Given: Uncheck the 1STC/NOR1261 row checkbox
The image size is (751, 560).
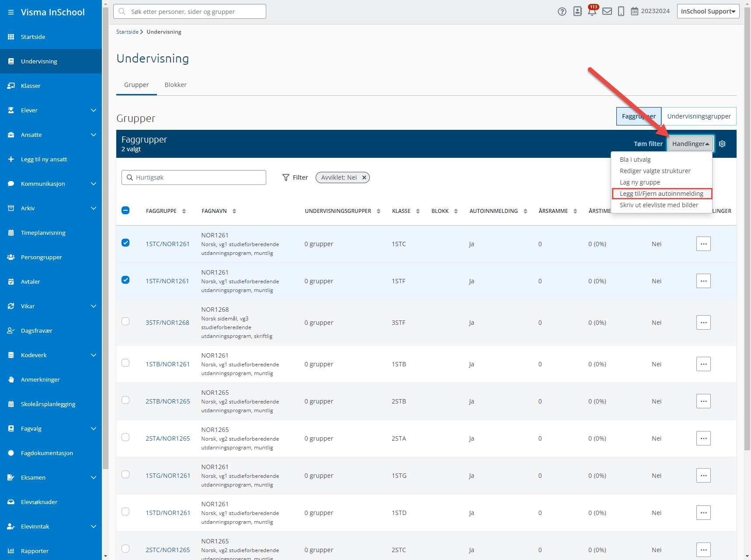Looking at the screenshot, I should coord(125,243).
